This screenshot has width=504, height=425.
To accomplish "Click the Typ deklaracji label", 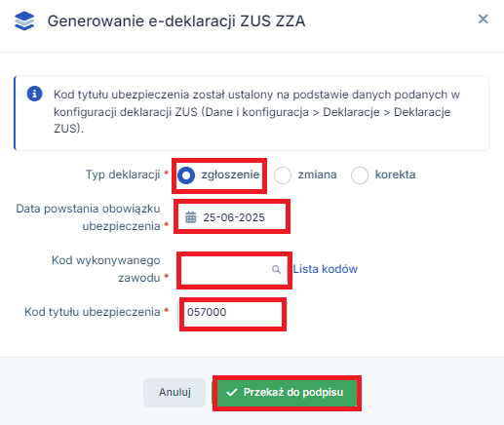I will [123, 174].
